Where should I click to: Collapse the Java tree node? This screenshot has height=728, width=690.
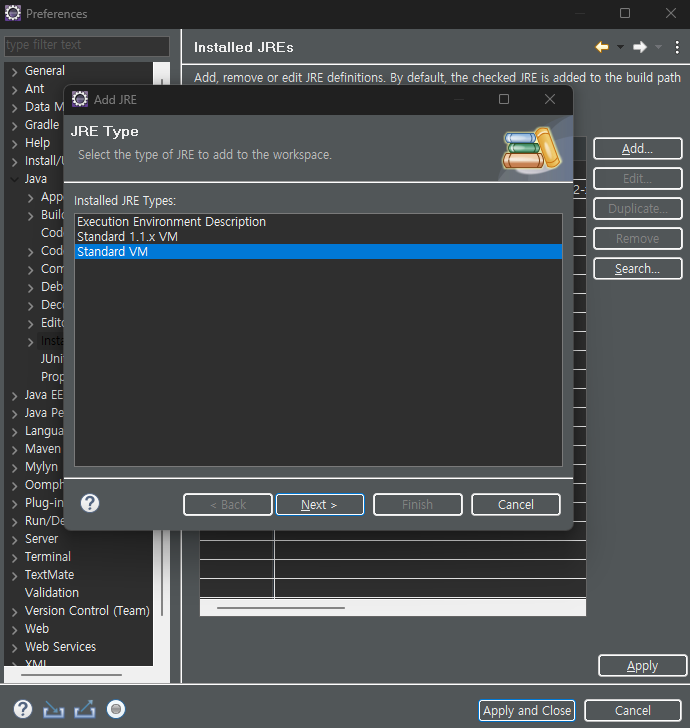click(x=15, y=179)
